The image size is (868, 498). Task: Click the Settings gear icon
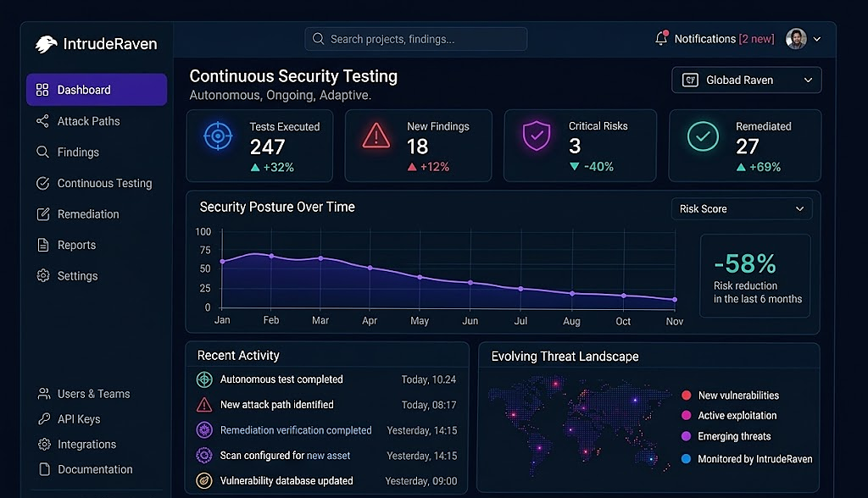click(43, 275)
